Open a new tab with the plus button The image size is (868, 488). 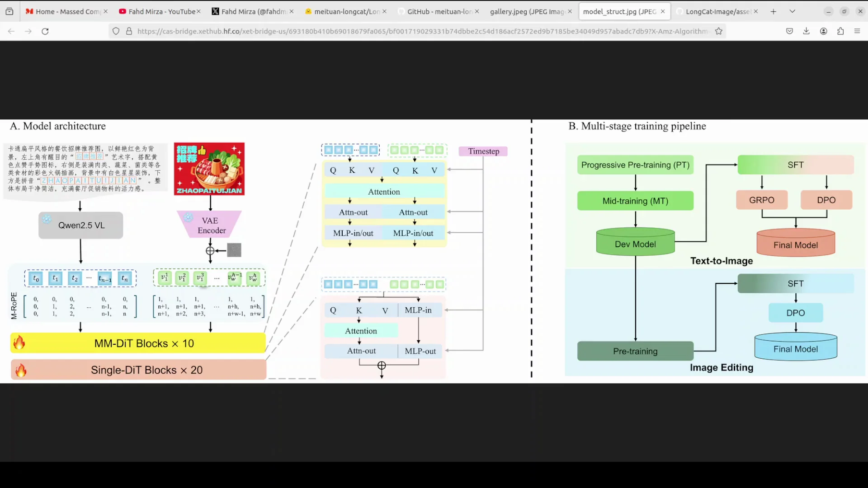tap(774, 11)
